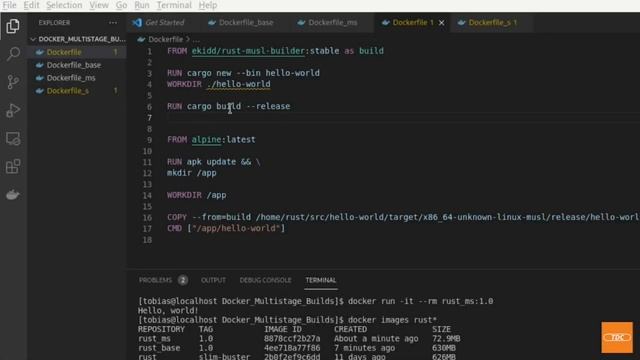
Task: Click whale icon beside Dockerfile_ms in explorer
Action: click(40, 78)
